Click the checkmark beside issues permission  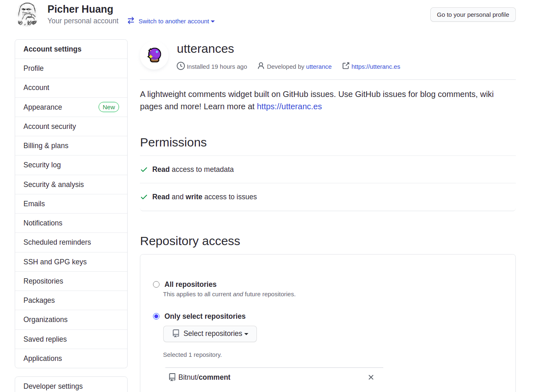click(144, 197)
